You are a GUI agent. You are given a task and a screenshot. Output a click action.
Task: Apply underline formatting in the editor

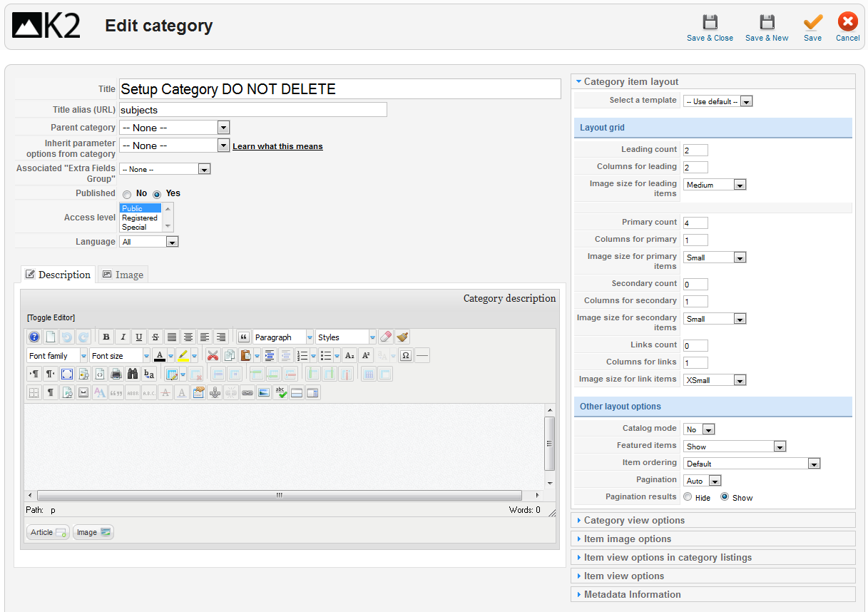[x=139, y=337]
